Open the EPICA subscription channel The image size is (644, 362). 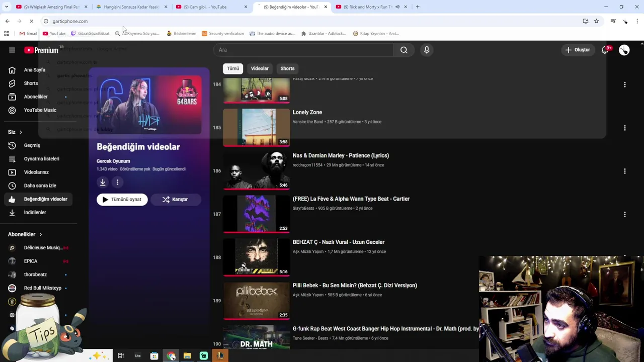tap(38, 261)
